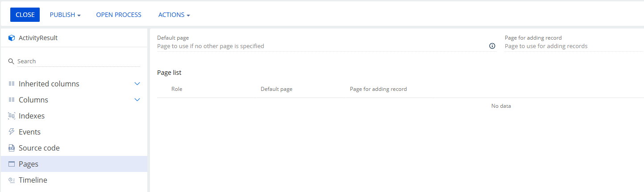Open the Publish dropdown menu
Image resolution: width=644 pixels, height=192 pixels.
[65, 15]
